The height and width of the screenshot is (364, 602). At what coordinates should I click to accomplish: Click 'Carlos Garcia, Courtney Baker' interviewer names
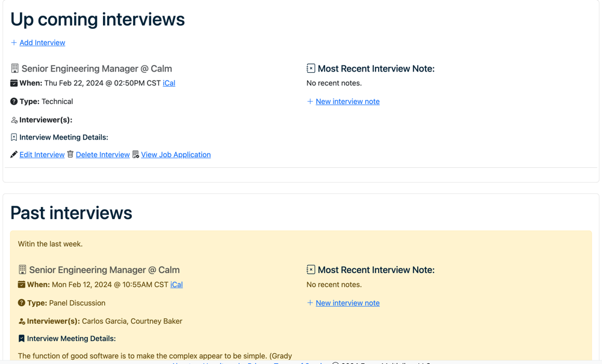tap(132, 321)
